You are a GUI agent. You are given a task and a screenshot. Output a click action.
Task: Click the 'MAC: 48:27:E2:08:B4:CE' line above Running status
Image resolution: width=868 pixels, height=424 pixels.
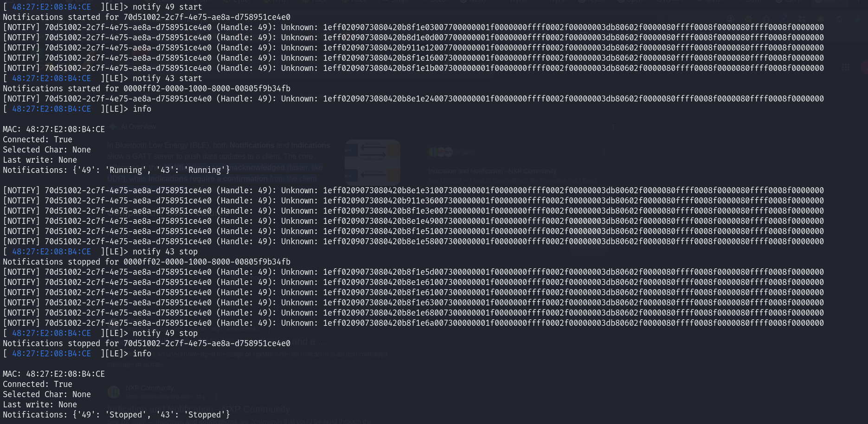pos(54,129)
